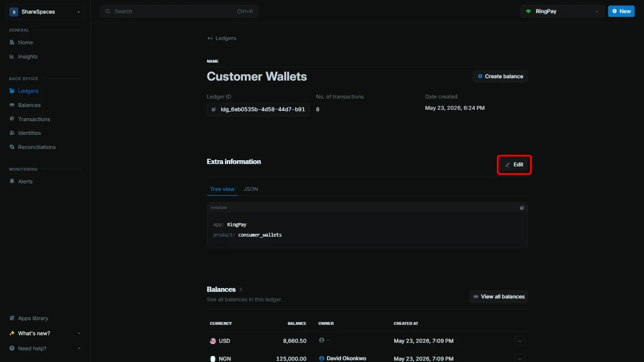Click the Transactions sidebar icon
The height and width of the screenshot is (362, 644).
point(12,119)
